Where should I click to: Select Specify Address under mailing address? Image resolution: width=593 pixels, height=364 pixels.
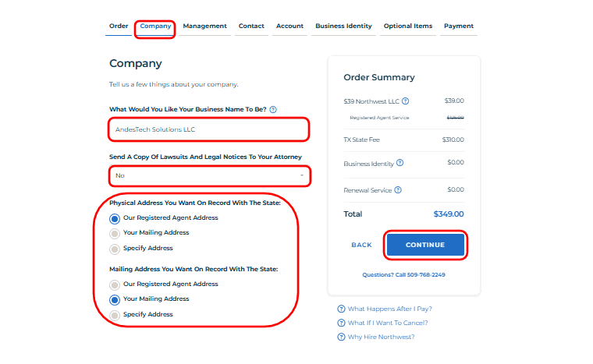point(115,314)
